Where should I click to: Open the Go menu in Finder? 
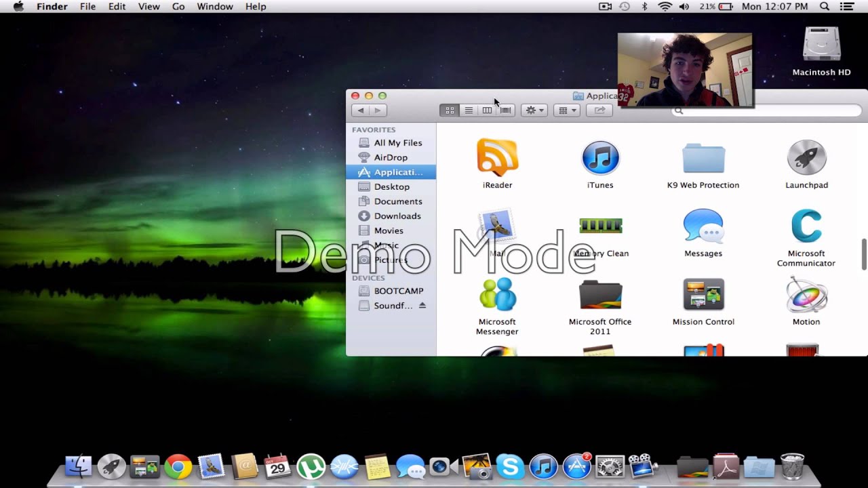pos(178,6)
